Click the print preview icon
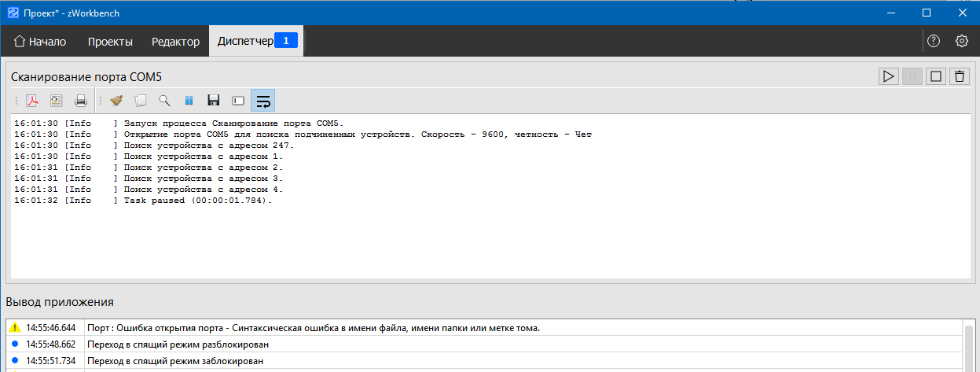The image size is (980, 372). click(x=57, y=101)
